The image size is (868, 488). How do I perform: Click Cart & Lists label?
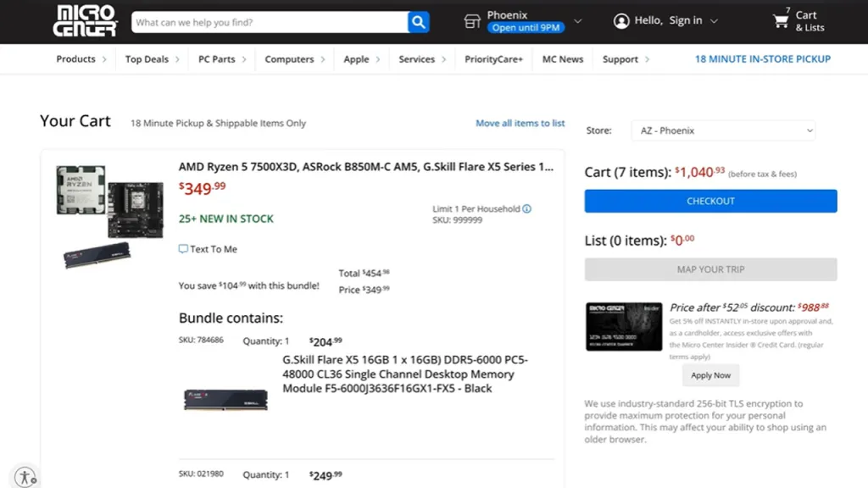tap(810, 21)
